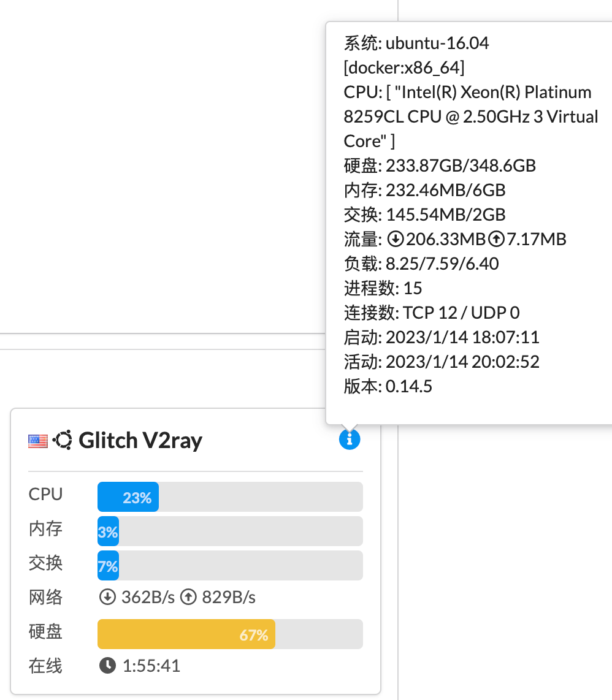
Task: Click the memory 3% progress bar
Action: click(230, 531)
